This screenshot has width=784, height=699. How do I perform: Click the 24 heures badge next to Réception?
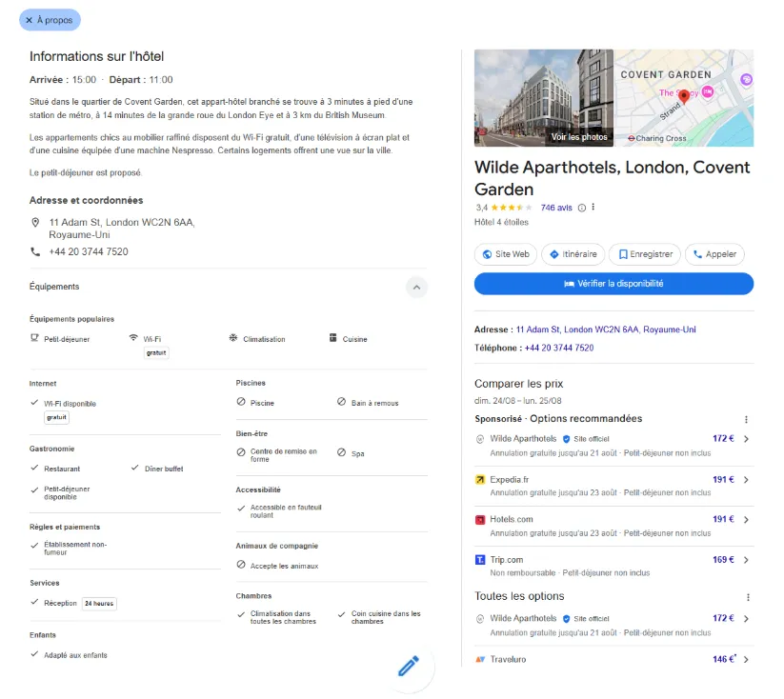tap(99, 604)
